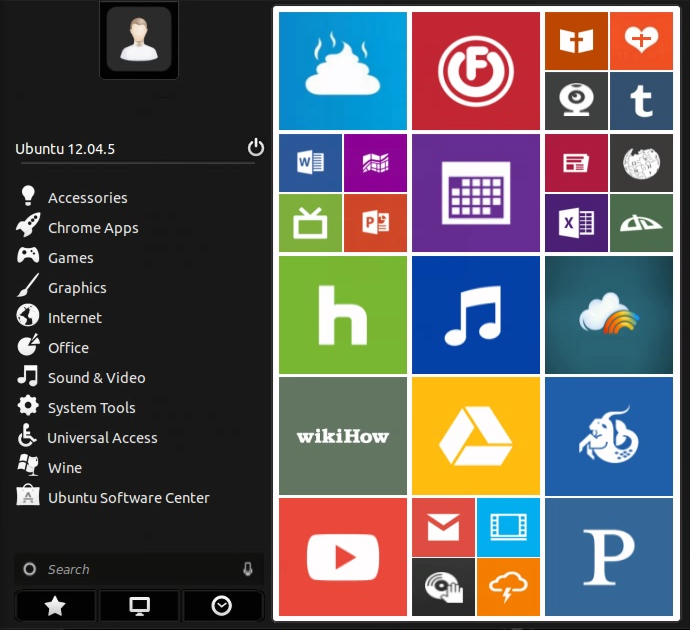Click the Search input field
This screenshot has width=690, height=630.
tap(139, 569)
